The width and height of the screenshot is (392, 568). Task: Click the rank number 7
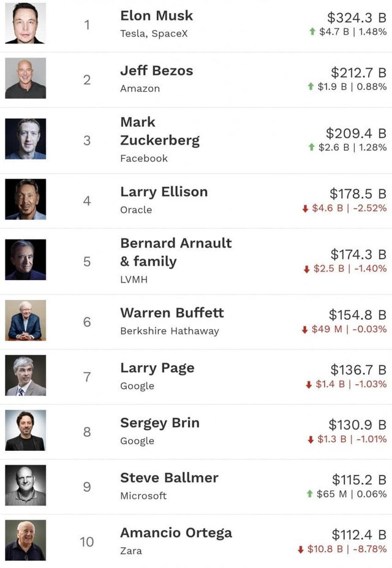[87, 377]
